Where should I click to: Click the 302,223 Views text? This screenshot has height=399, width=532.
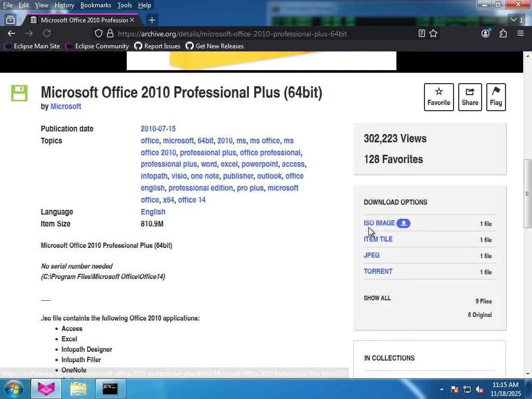point(395,138)
